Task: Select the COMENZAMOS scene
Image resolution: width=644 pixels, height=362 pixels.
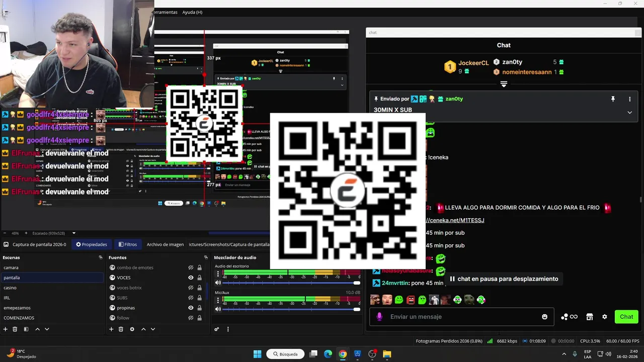Action: pyautogui.click(x=51, y=318)
